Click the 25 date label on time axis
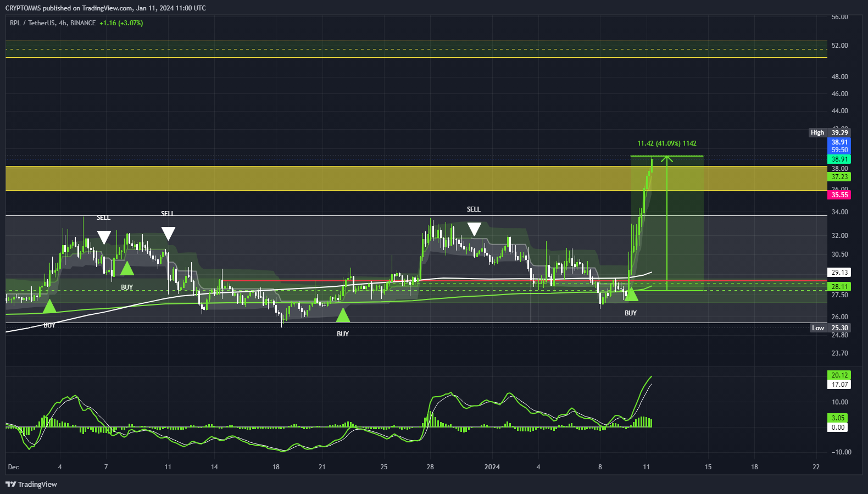 point(383,467)
